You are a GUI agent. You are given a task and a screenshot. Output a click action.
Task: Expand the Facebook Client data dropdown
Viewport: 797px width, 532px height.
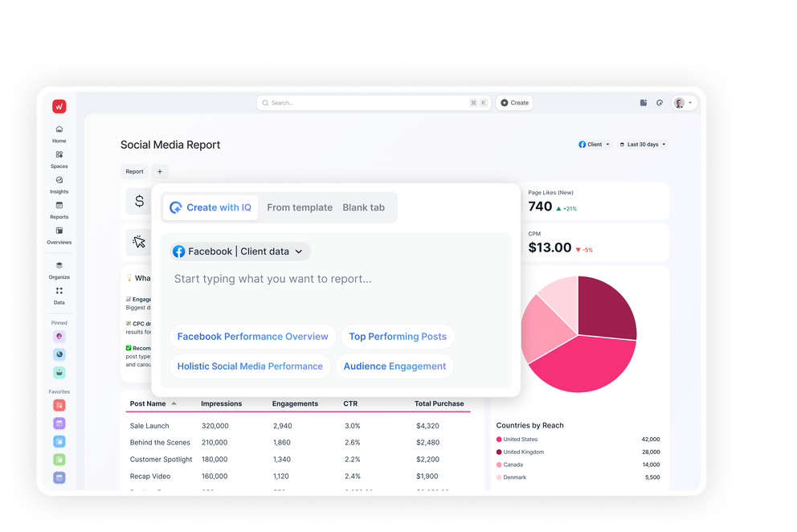point(239,252)
